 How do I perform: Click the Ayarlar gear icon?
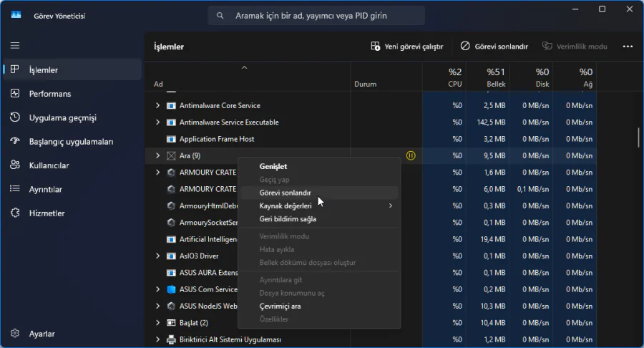15,333
